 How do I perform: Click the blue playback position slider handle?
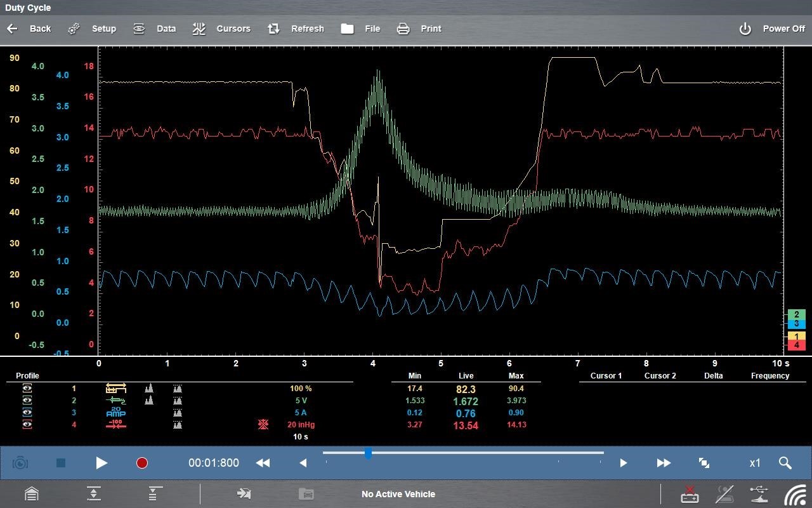tap(368, 453)
